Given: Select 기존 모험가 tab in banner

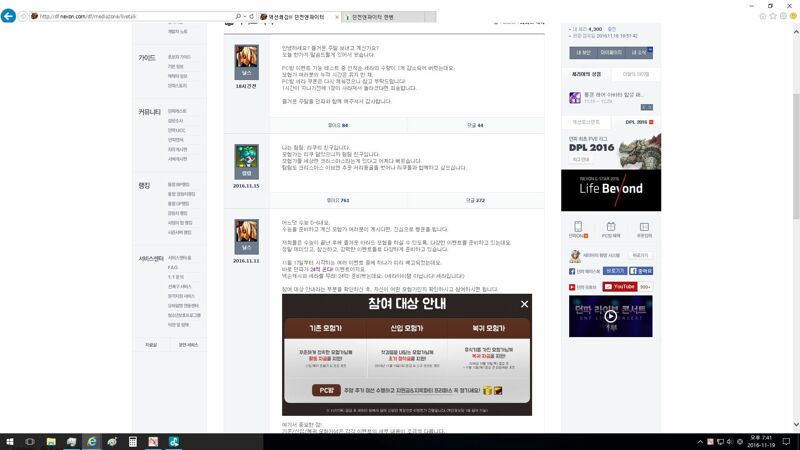Looking at the screenshot, I should click(326, 328).
